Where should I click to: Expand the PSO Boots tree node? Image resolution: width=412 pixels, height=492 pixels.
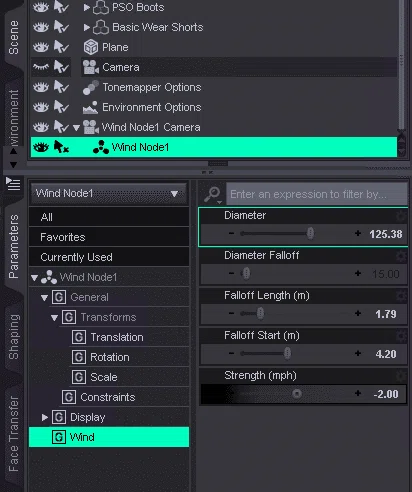coord(86,7)
